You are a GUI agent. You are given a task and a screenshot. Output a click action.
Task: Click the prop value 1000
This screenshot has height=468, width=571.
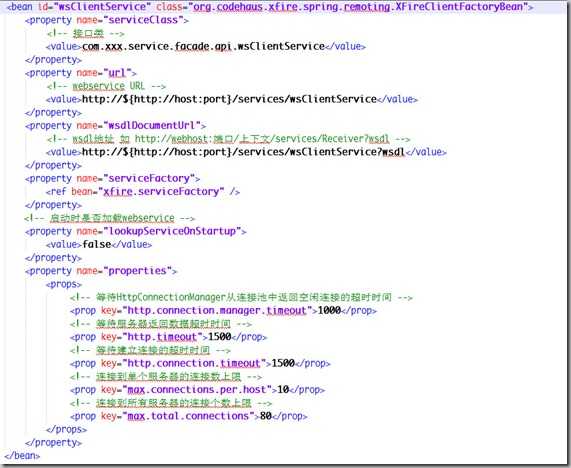329,311
